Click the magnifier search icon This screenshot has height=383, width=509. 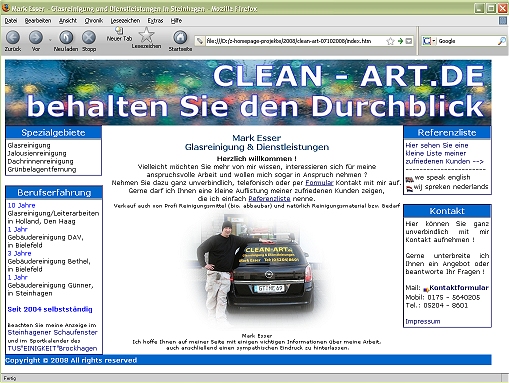coord(501,41)
